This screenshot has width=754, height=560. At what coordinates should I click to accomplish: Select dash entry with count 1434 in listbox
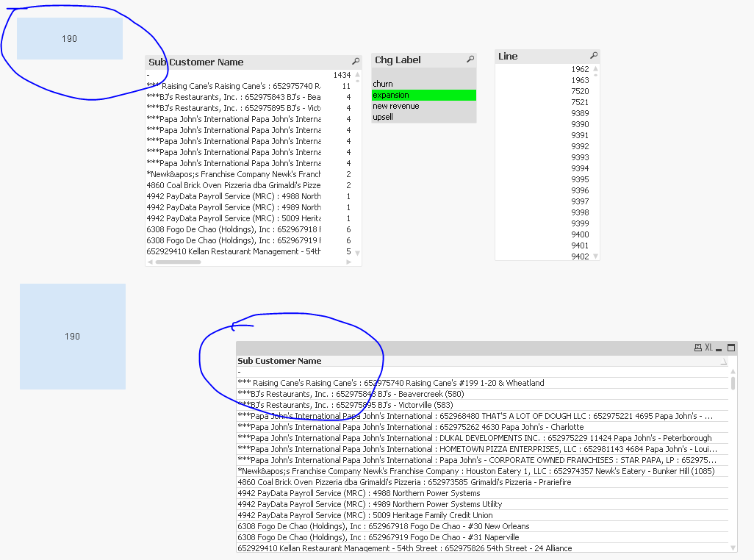coord(249,75)
